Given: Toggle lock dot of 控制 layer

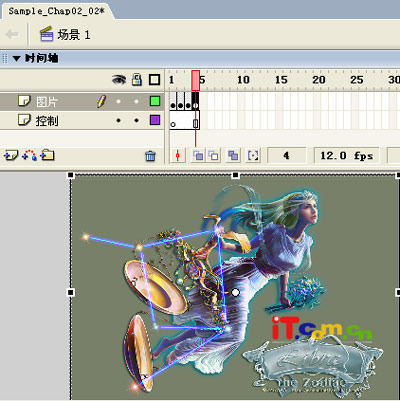Looking at the screenshot, I should coord(136,120).
